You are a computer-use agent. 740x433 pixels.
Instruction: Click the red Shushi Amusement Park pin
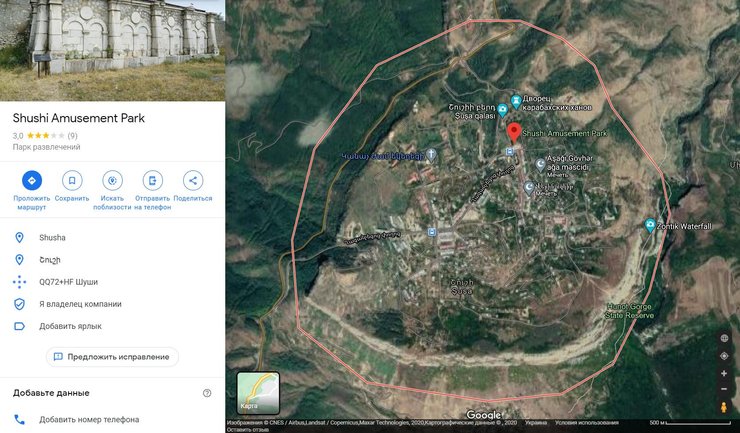pos(514,132)
